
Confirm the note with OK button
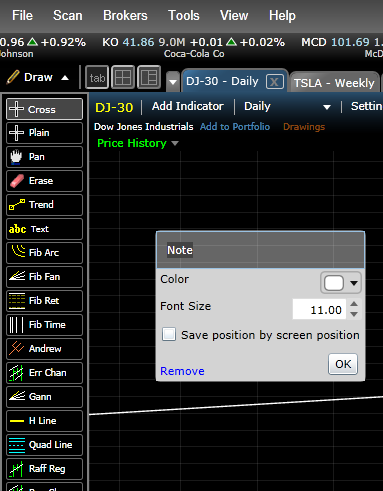[343, 364]
